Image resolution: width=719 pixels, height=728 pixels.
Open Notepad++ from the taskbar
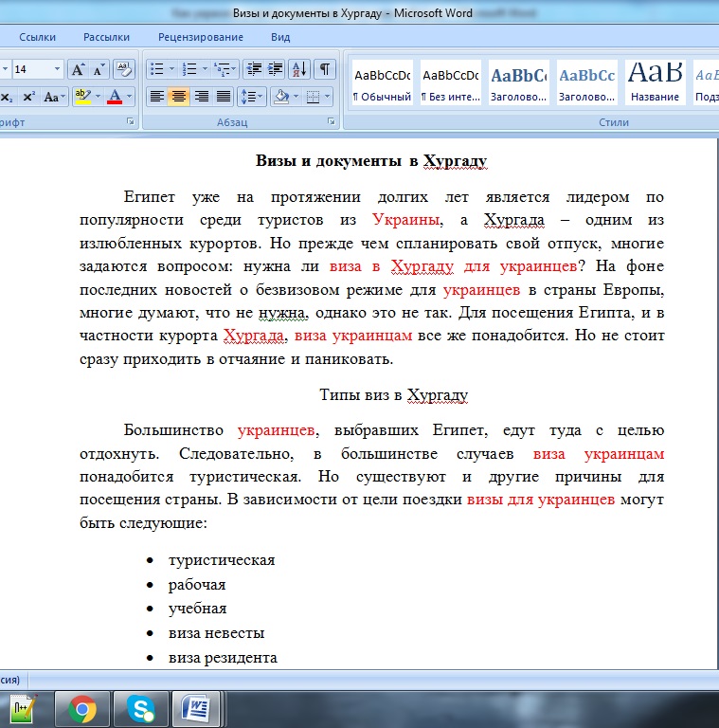pyautogui.click(x=23, y=709)
